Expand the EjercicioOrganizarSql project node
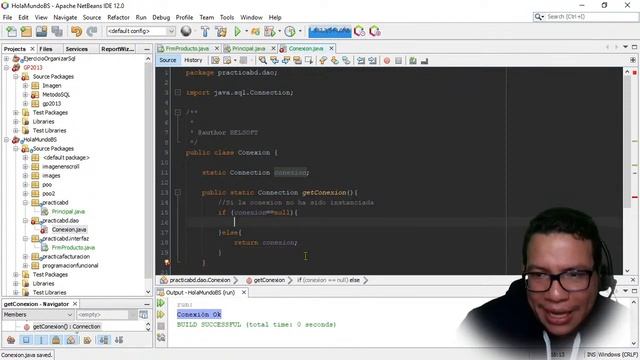 tap(6, 59)
